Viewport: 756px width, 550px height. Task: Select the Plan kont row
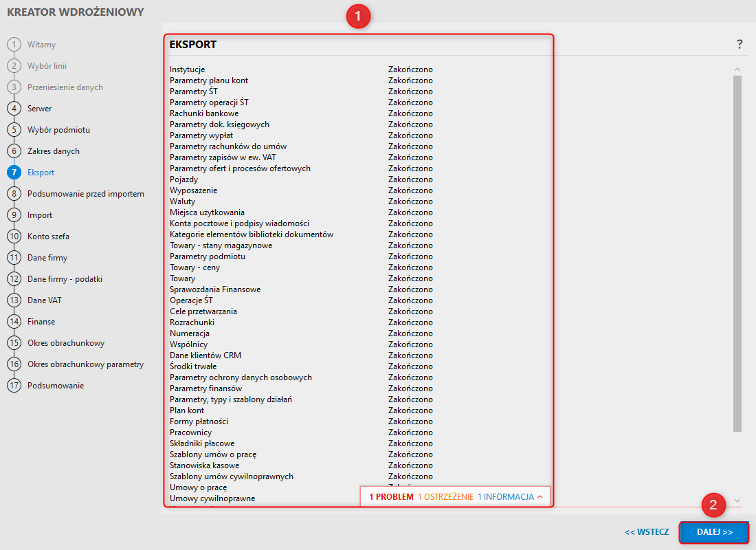click(x=301, y=410)
